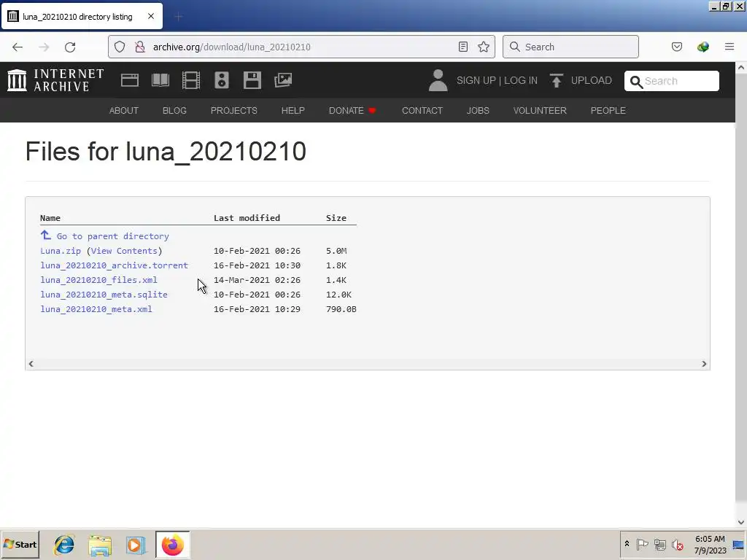
Task: Click the muted volume tray icon
Action: (677, 544)
